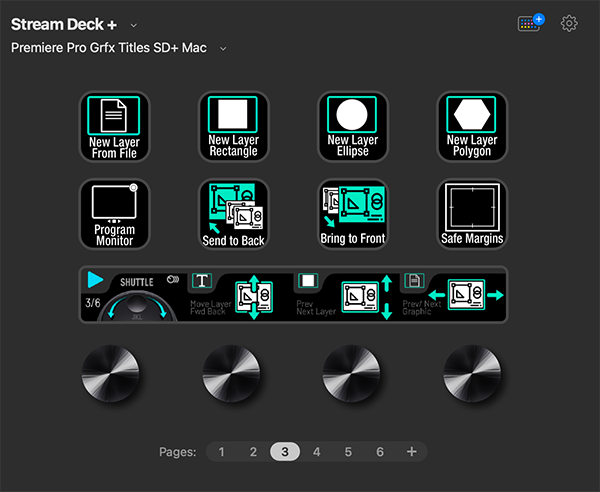Click the Bring to Front key
600x492 pixels.
(353, 214)
